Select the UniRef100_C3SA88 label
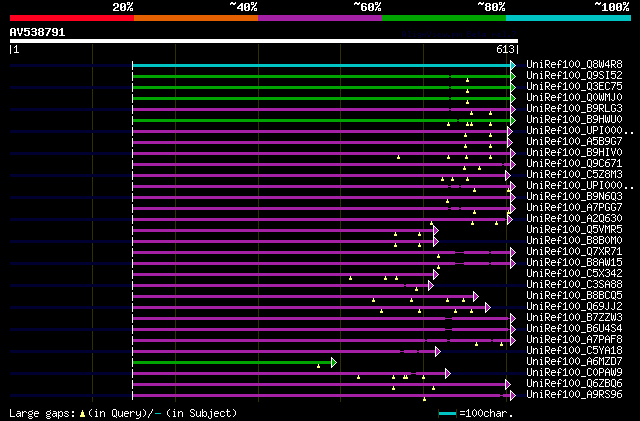 pyautogui.click(x=574, y=285)
